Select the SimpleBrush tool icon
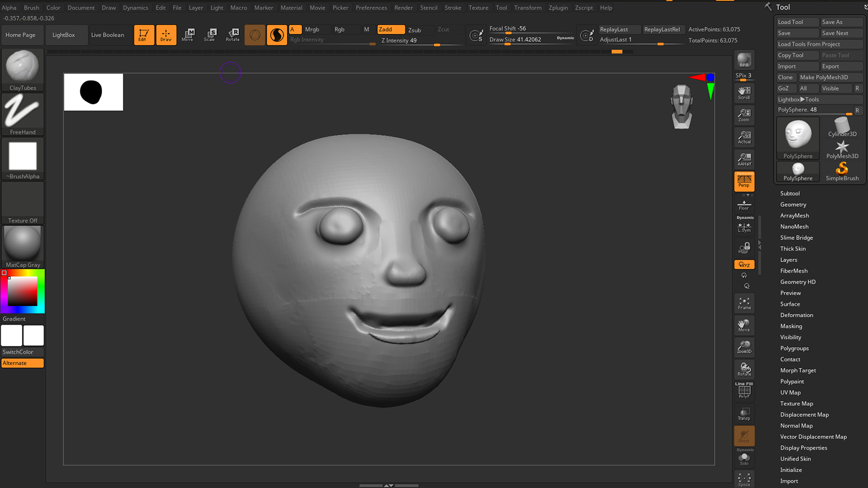The height and width of the screenshot is (488, 868). pyautogui.click(x=842, y=171)
